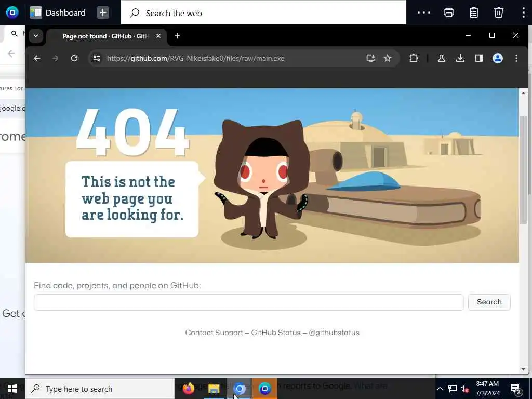Click the muted volume icon in tray
The height and width of the screenshot is (399, 532).
coord(464,389)
